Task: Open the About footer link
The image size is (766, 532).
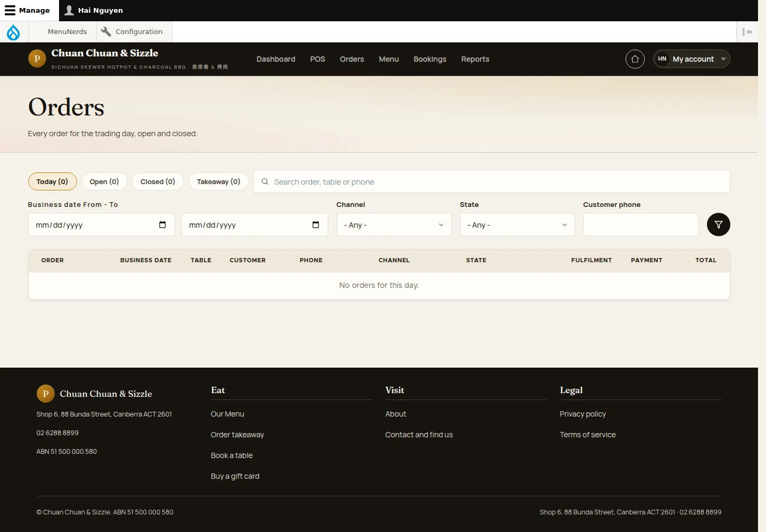Action: point(396,414)
